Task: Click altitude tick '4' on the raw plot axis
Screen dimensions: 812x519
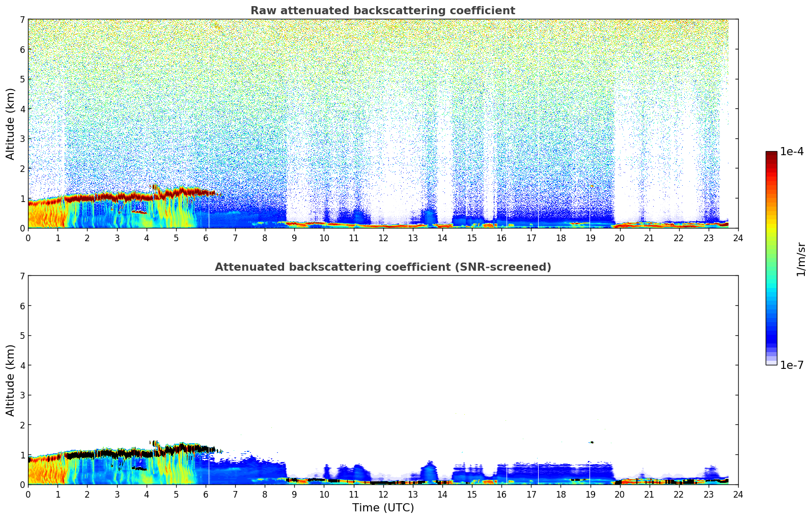Action: 22,109
